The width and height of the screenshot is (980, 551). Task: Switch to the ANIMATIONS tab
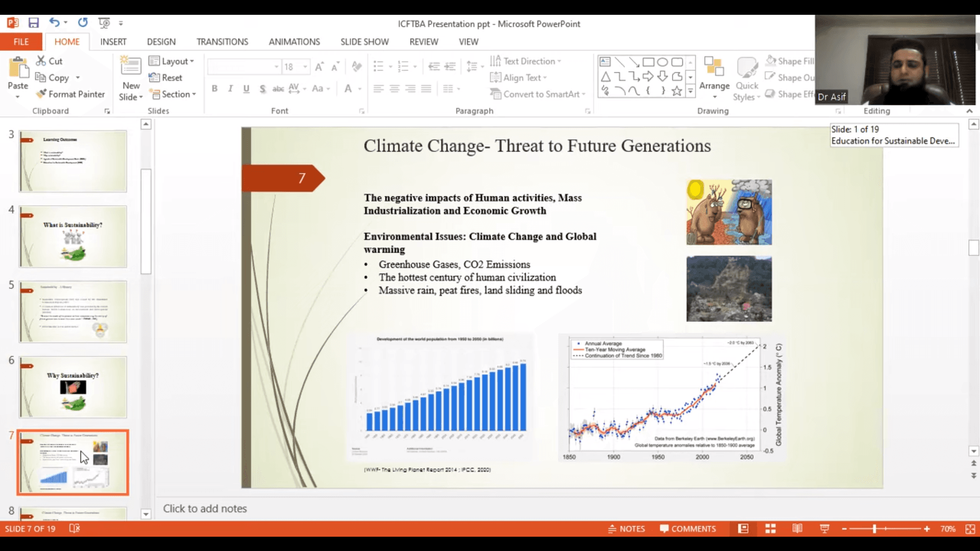coord(295,41)
